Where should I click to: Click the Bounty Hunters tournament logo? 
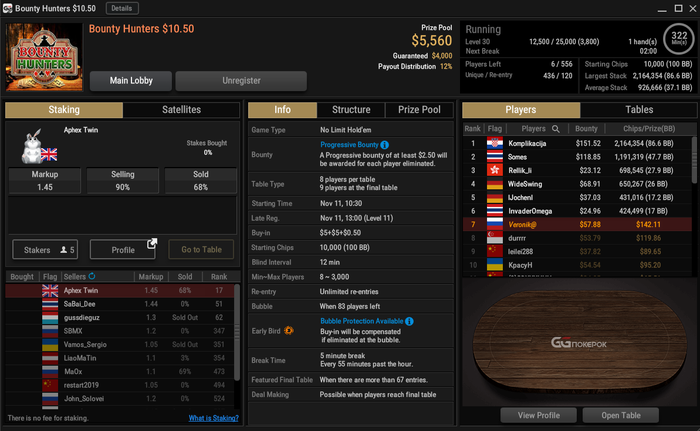[44, 57]
